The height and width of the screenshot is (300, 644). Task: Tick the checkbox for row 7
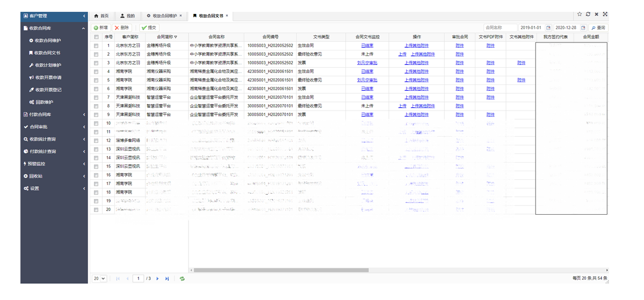click(96, 97)
